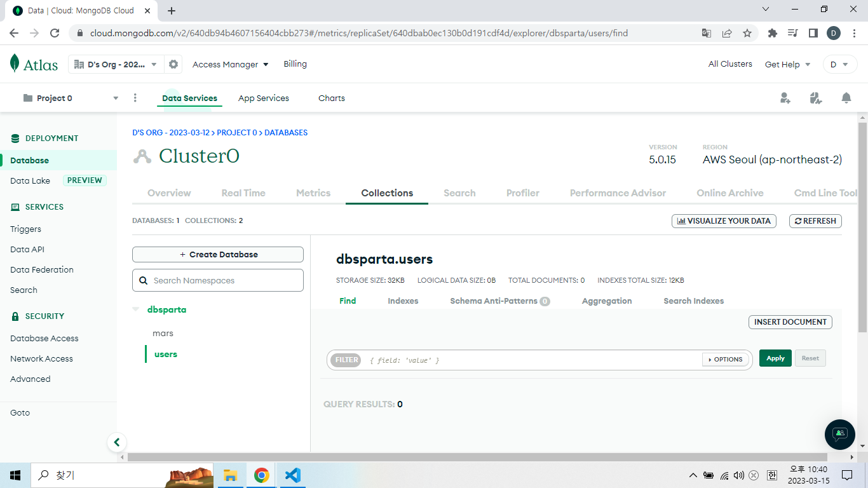Open the Windows notification center icon
The height and width of the screenshot is (488, 868).
(847, 475)
